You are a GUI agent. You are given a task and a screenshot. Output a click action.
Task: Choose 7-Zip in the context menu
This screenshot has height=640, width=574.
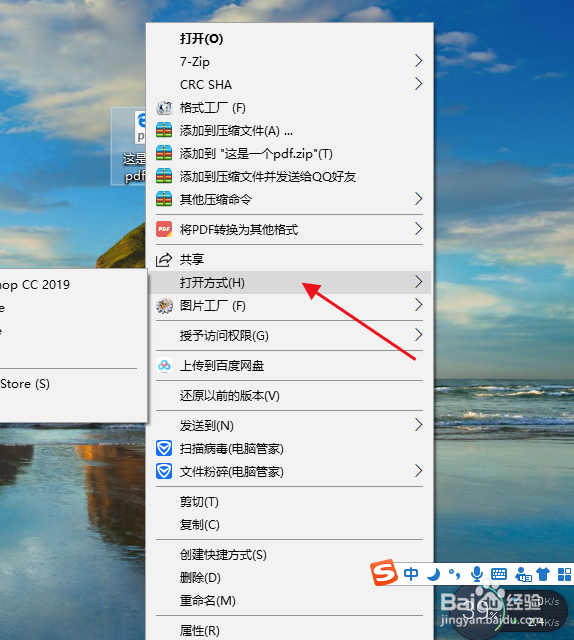point(289,62)
